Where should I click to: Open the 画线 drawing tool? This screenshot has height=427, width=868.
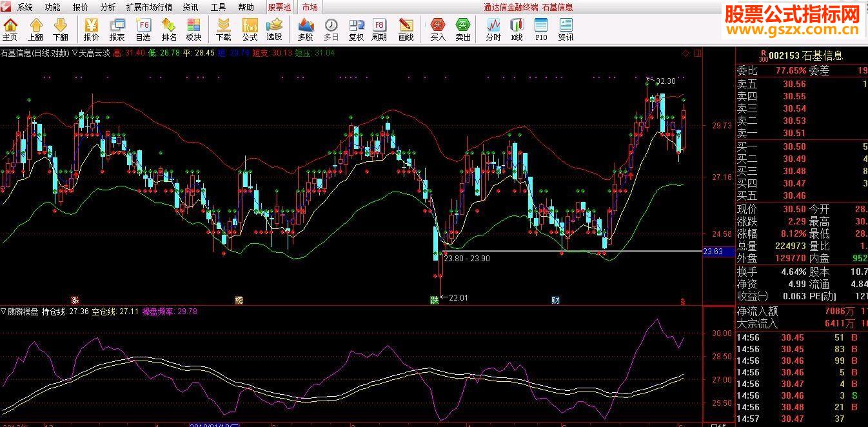(406, 30)
